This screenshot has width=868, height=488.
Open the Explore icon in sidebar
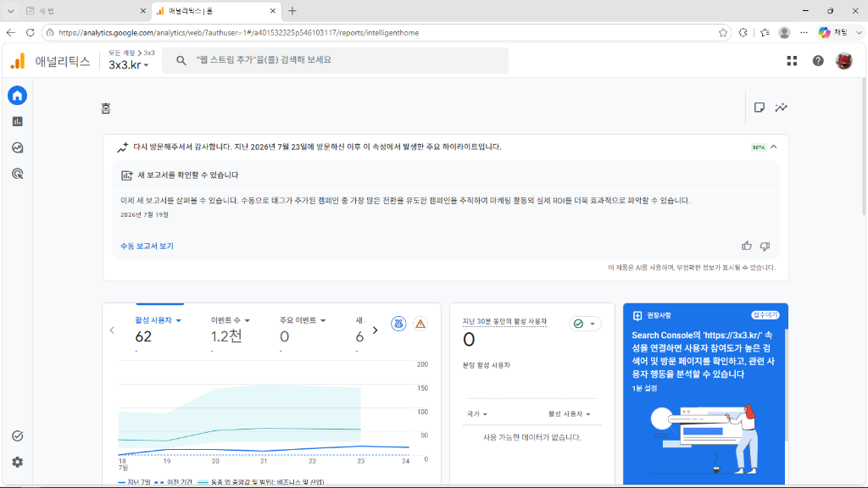[17, 147]
